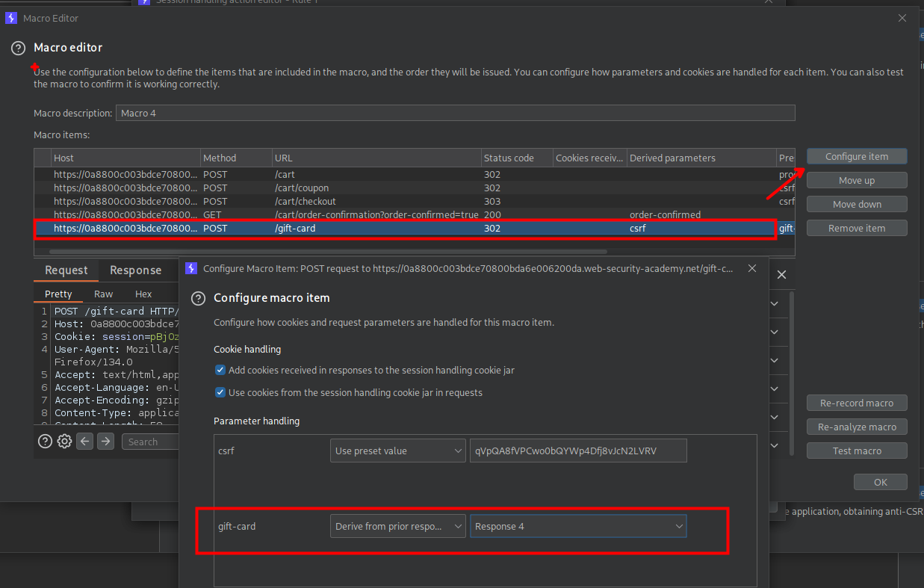Click the Macro editor help icon
Screen dimensions: 924x588
click(18, 48)
